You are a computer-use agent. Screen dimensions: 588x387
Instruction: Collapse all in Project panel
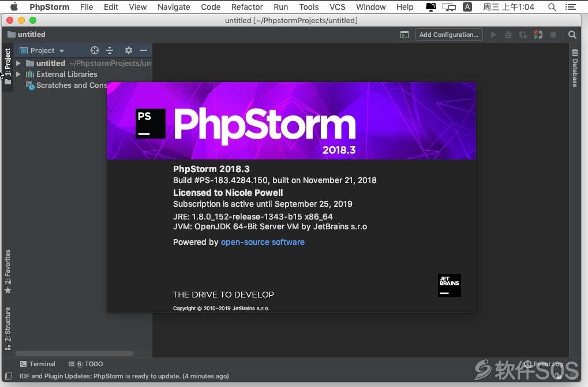click(x=110, y=50)
